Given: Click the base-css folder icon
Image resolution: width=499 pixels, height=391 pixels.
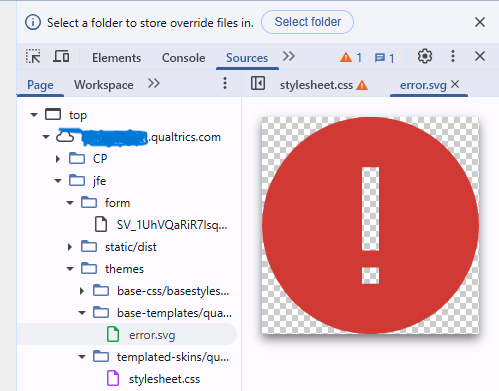Looking at the screenshot, I should [101, 290].
